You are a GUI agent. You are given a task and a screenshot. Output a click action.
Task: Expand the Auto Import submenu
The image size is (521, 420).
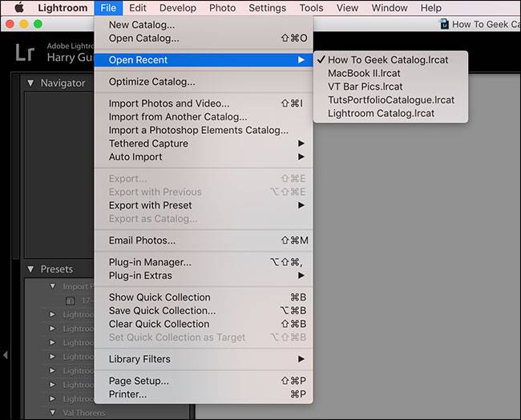click(204, 157)
